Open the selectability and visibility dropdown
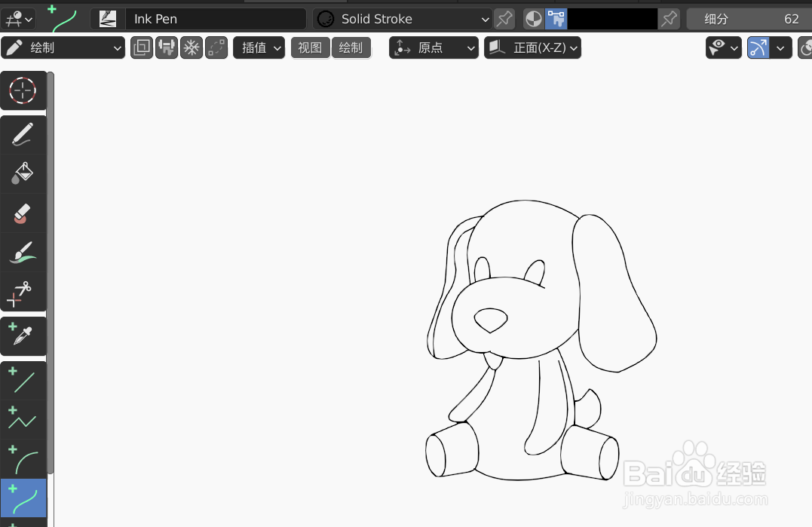812x527 pixels. (x=724, y=47)
